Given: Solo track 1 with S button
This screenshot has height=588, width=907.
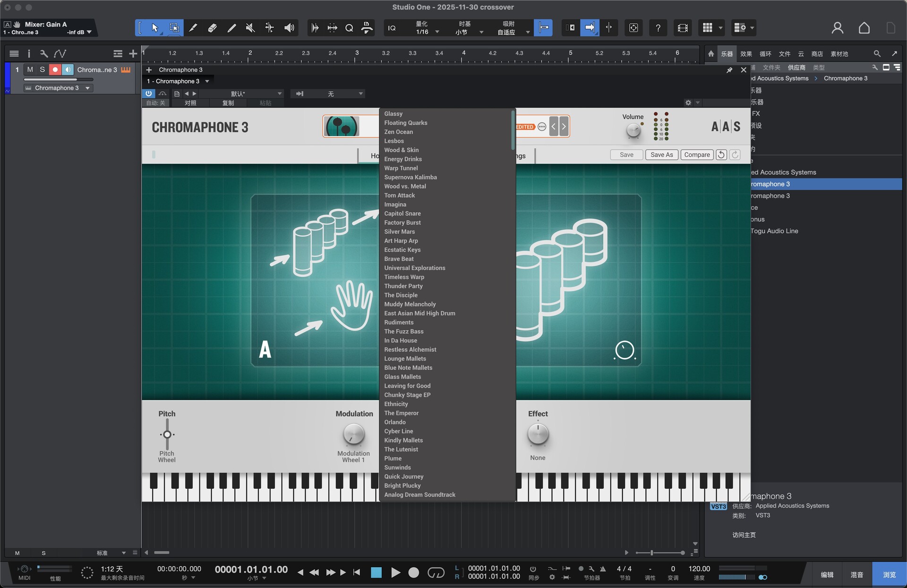Looking at the screenshot, I should [x=43, y=69].
